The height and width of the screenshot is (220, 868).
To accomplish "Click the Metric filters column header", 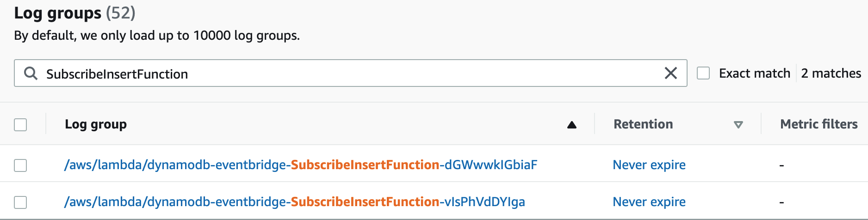I will 819,124.
